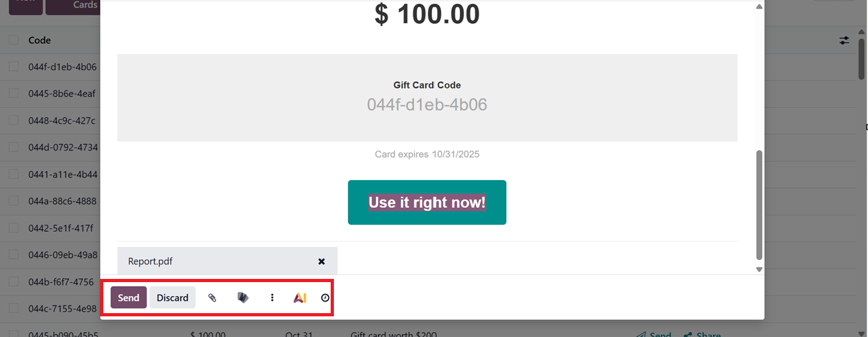Check the row 0441-a11e-4b44 checkbox
The width and height of the screenshot is (868, 337).
coord(14,174)
